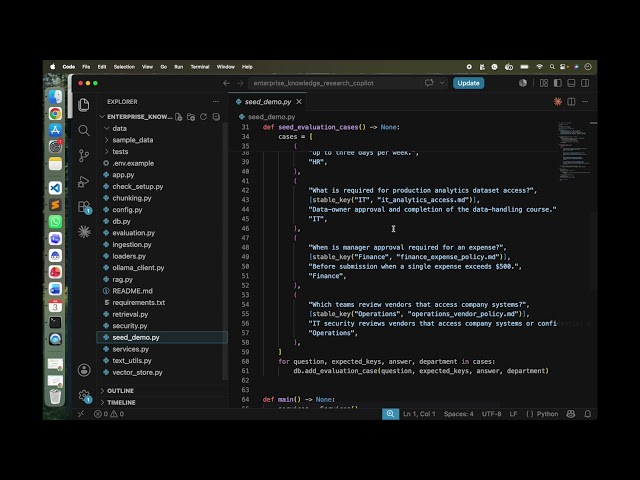Refresh the Explorer file tree
640x480 pixels.
click(203, 117)
